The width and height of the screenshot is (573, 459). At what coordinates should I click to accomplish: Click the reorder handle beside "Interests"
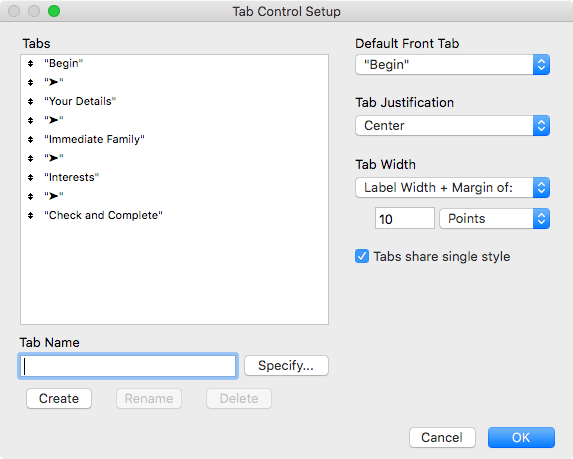point(30,178)
